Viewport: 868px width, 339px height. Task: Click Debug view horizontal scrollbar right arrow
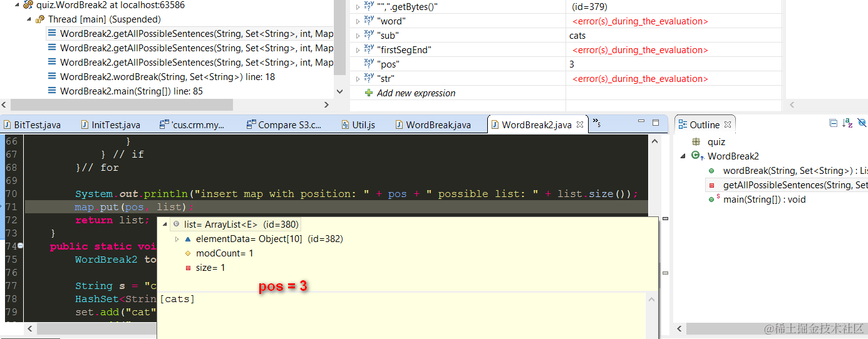point(326,105)
